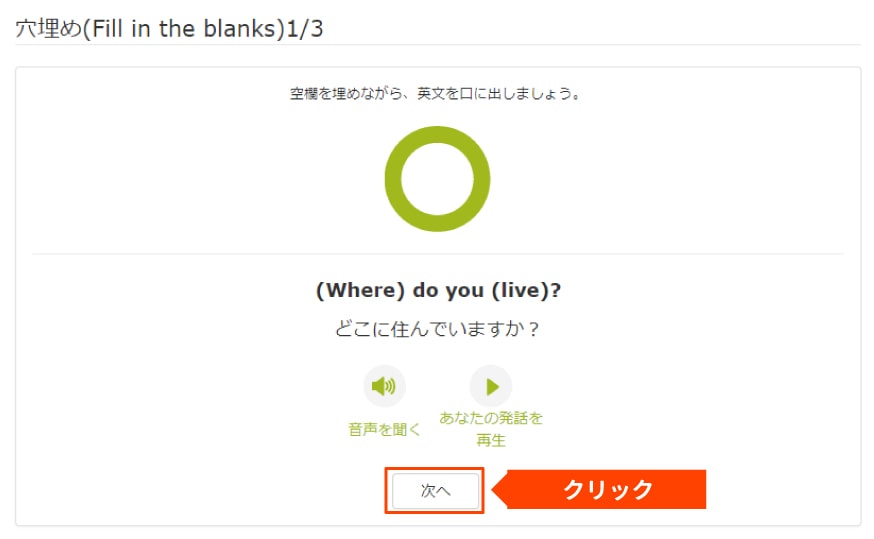Click the white center of green ring

click(438, 179)
